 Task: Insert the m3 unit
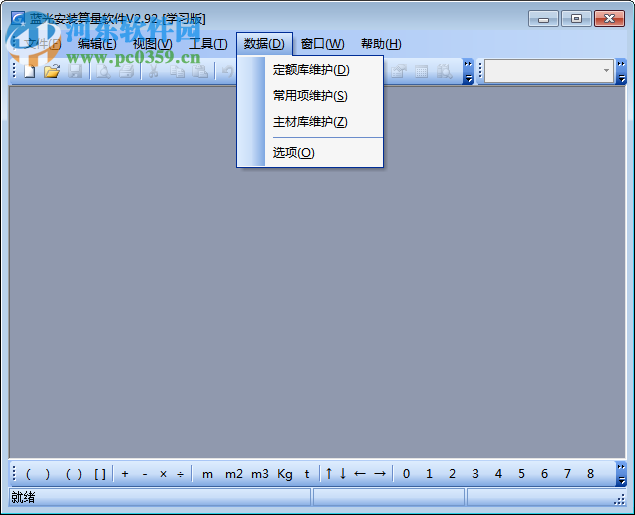(260, 474)
